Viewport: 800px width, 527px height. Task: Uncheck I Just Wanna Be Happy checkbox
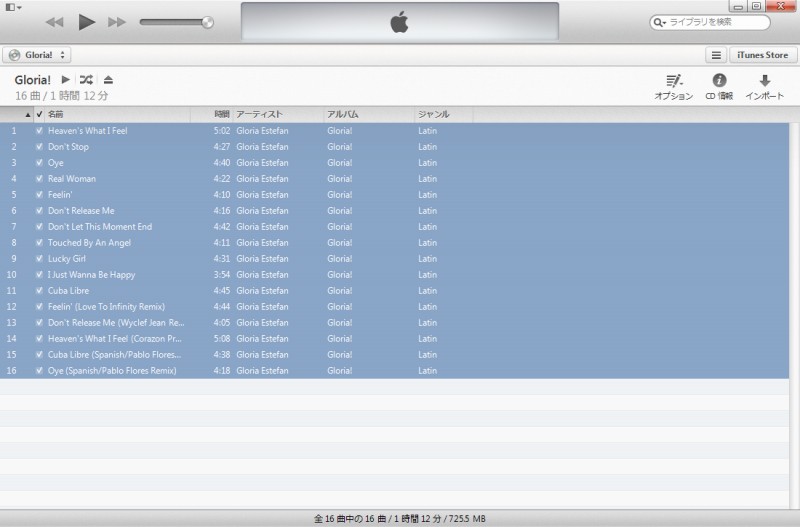click(x=39, y=274)
